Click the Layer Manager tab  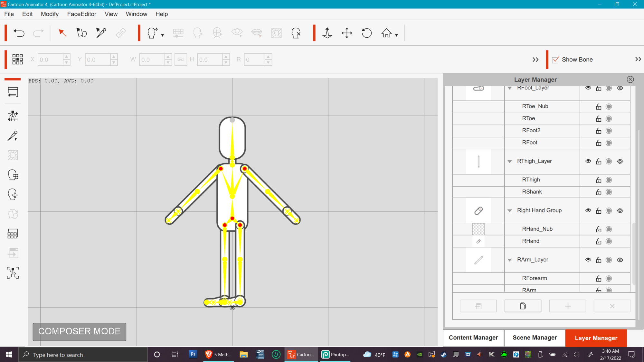point(596,338)
